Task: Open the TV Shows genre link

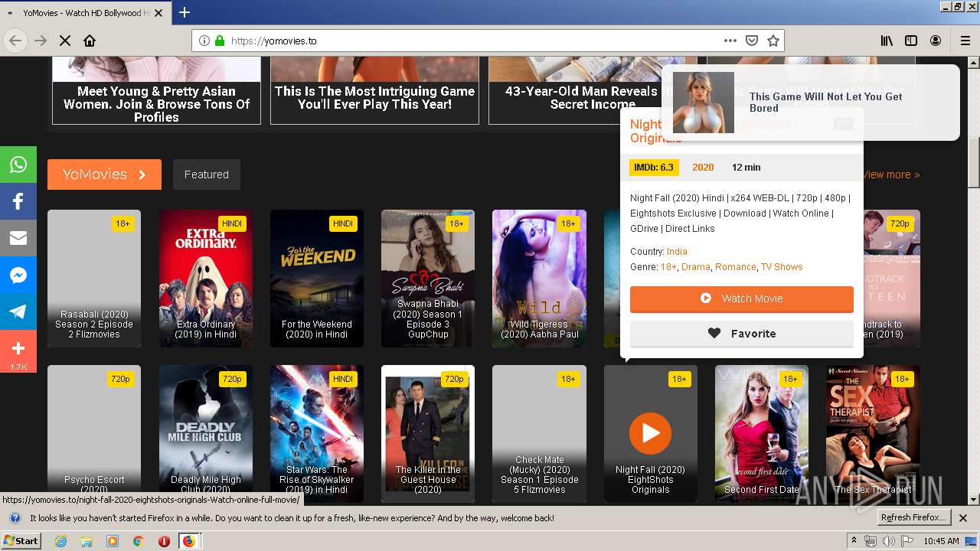Action: point(782,267)
